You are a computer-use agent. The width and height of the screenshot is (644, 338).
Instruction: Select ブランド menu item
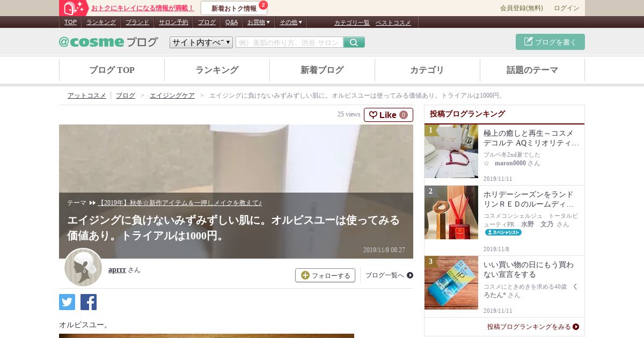point(137,22)
